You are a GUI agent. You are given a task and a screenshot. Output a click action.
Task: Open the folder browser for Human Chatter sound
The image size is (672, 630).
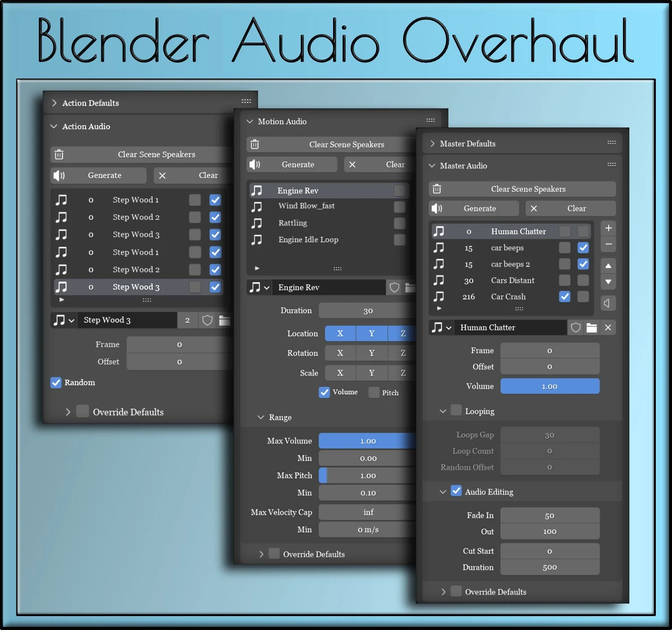[x=592, y=328]
